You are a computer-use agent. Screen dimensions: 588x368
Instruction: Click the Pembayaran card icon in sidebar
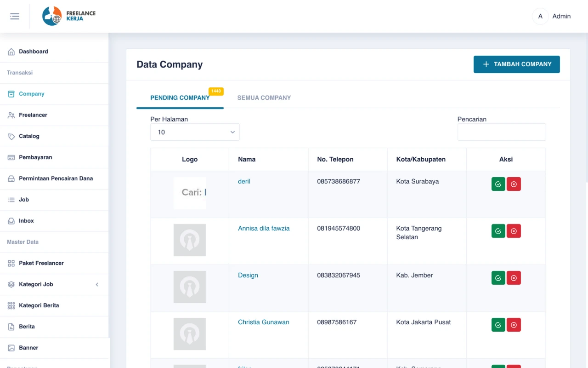coord(11,158)
